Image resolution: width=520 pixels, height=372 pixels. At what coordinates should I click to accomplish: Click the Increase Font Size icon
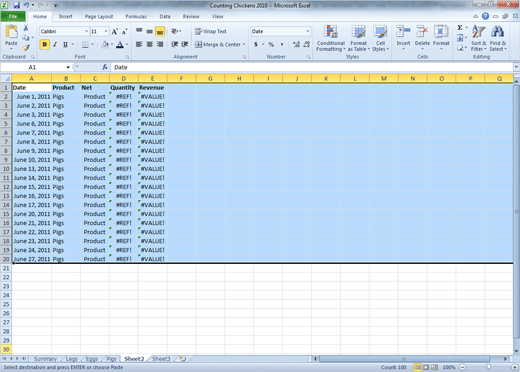point(115,31)
